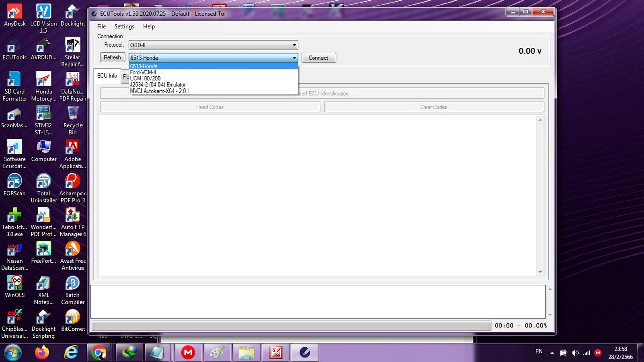Select Auto FTP Manager 6 icon
644x362 pixels.
point(73,222)
